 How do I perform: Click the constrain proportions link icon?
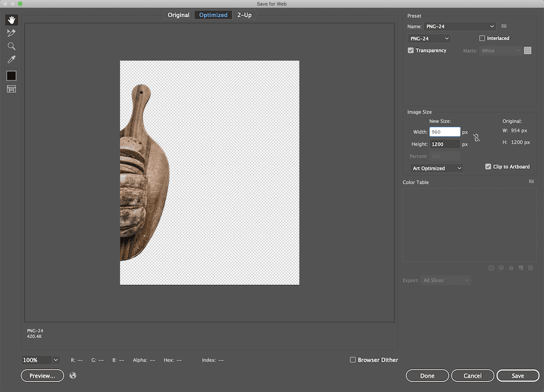point(476,138)
